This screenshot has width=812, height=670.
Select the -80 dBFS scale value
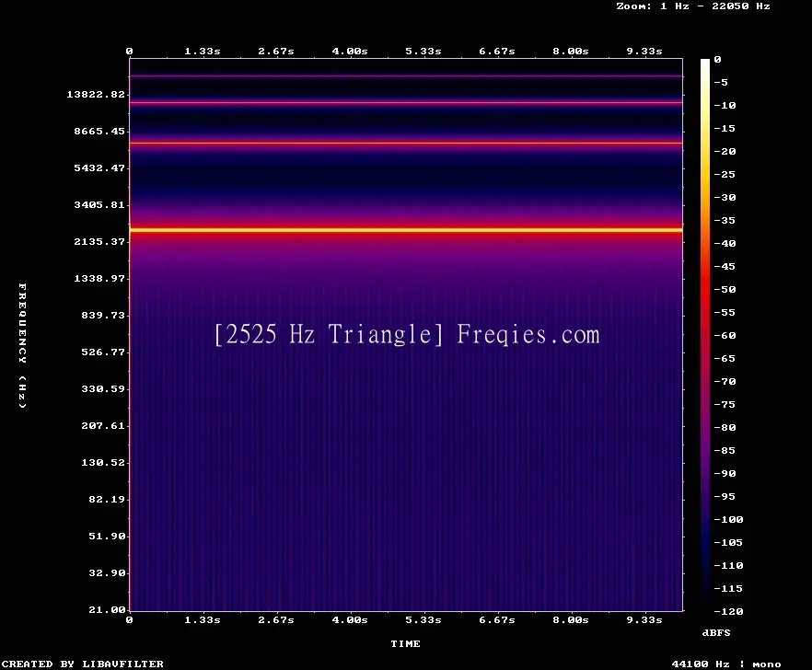pos(725,428)
